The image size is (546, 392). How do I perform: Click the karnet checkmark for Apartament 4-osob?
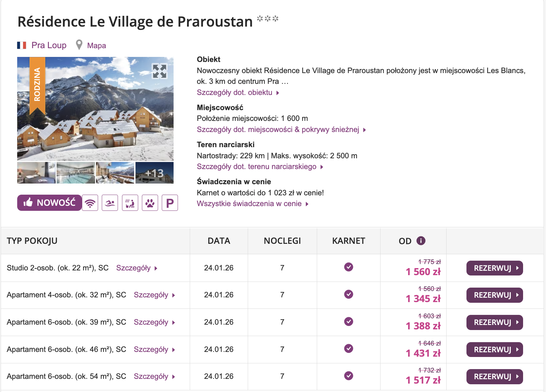coord(348,295)
